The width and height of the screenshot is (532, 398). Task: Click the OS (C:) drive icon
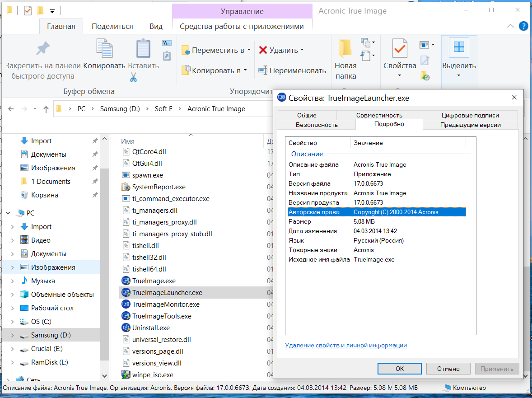[x=24, y=322]
